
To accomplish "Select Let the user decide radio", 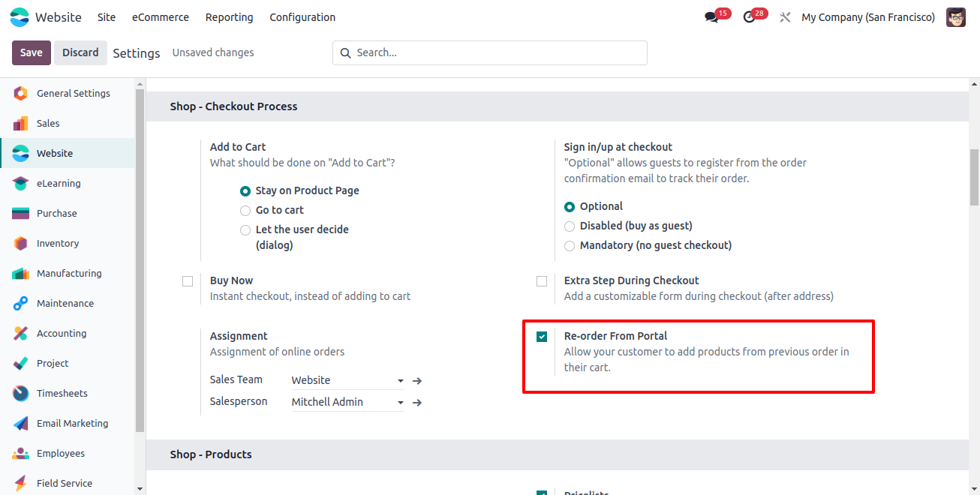I will pyautogui.click(x=245, y=230).
